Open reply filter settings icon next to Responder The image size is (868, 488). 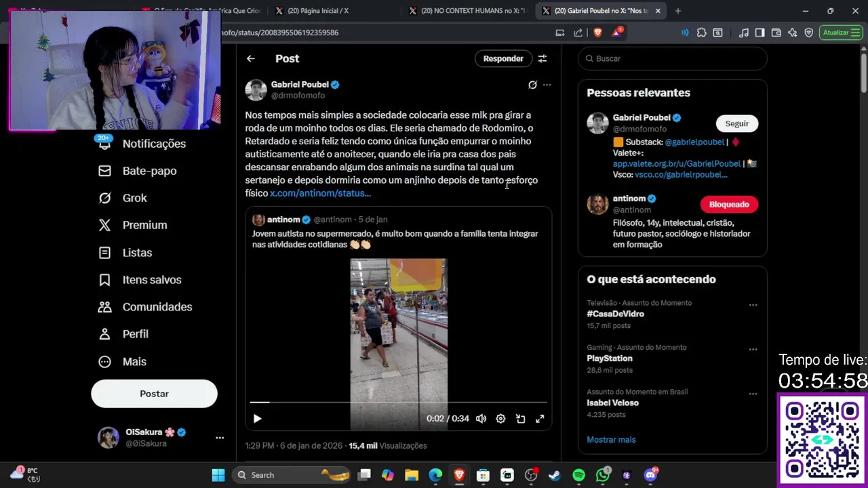point(542,59)
